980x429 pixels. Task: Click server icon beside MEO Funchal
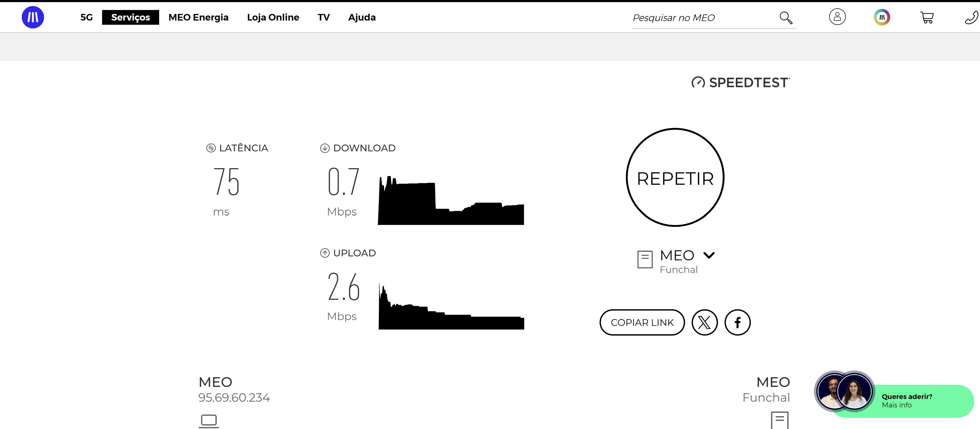(x=645, y=260)
